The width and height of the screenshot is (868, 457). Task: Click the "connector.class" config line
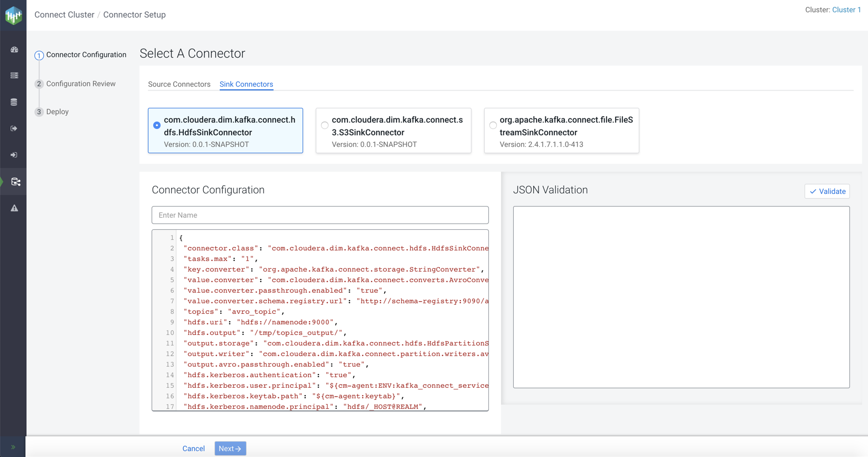(x=336, y=248)
